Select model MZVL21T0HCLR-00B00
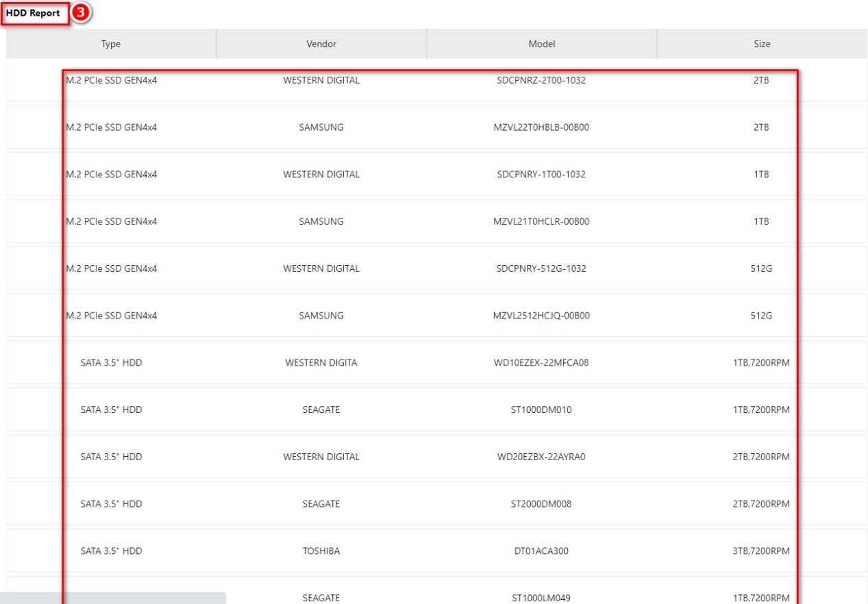Screen dimensions: 868x604 coord(541,222)
